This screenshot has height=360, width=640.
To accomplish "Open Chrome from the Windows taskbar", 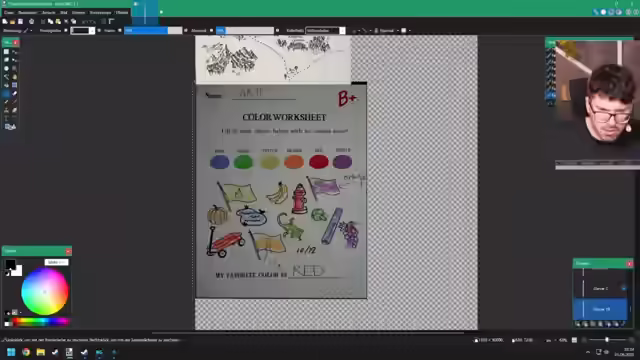I will click(26, 352).
